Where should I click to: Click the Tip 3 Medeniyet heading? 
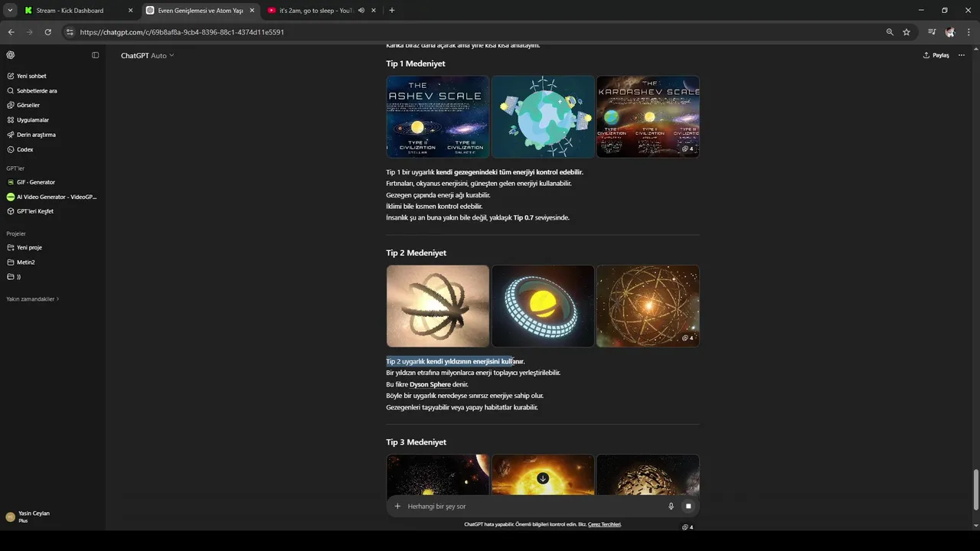(416, 442)
